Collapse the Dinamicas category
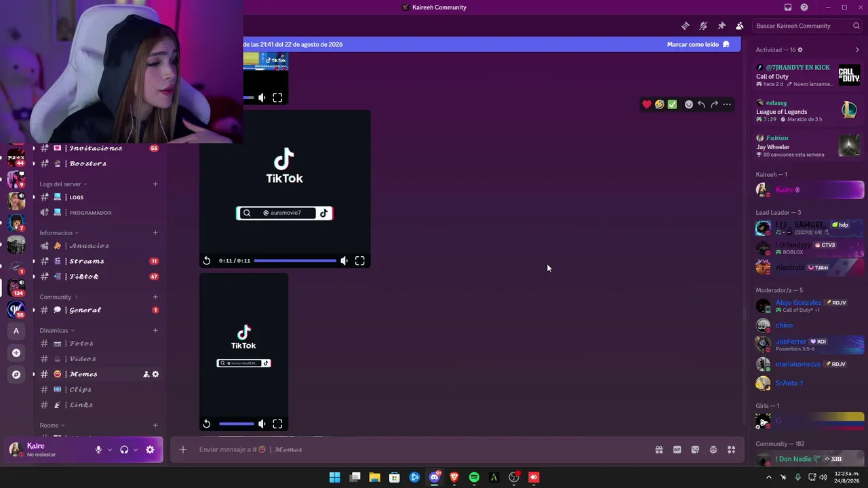Viewport: 868px width, 488px height. (57, 331)
